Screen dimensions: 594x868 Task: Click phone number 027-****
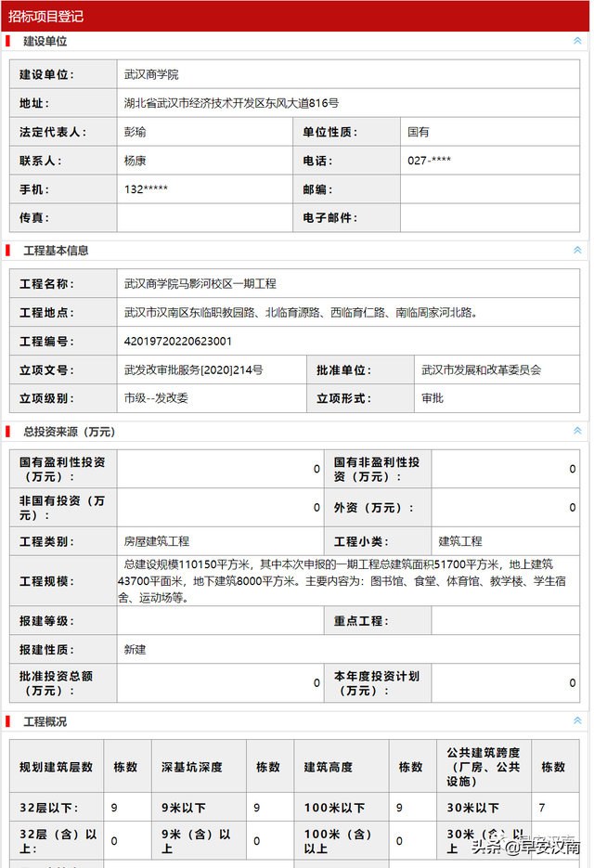(429, 162)
